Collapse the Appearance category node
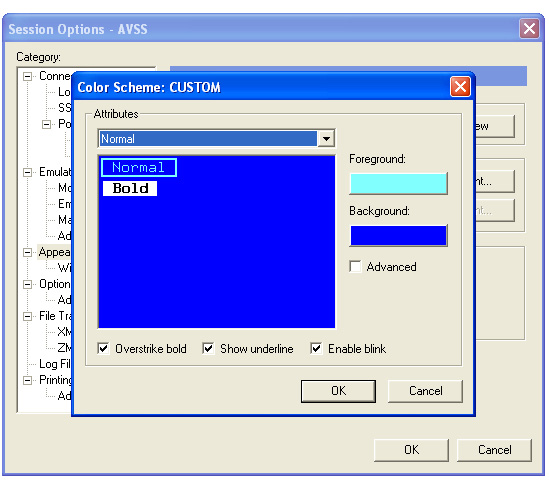This screenshot has height=486, width=549. (27, 252)
